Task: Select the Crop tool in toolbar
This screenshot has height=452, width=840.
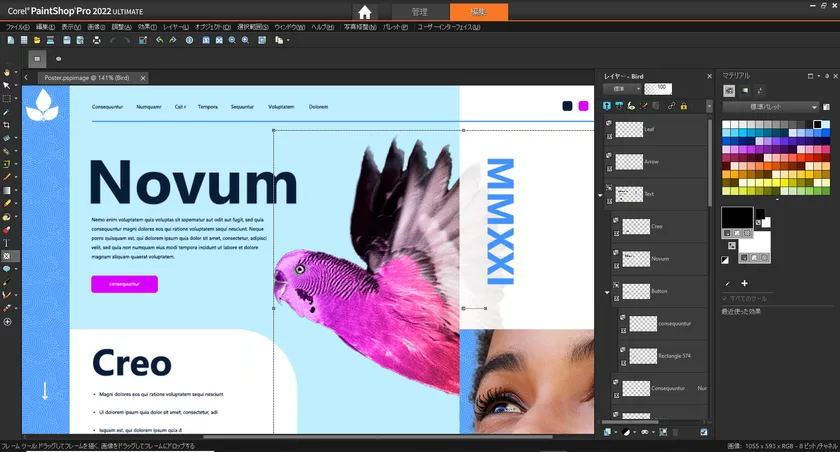Action: click(x=7, y=125)
